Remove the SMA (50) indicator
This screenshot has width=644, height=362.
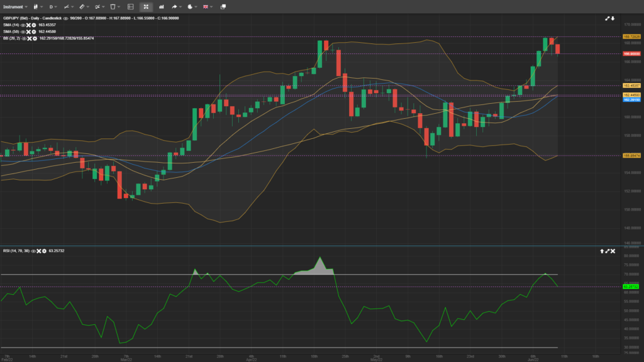[28, 31]
